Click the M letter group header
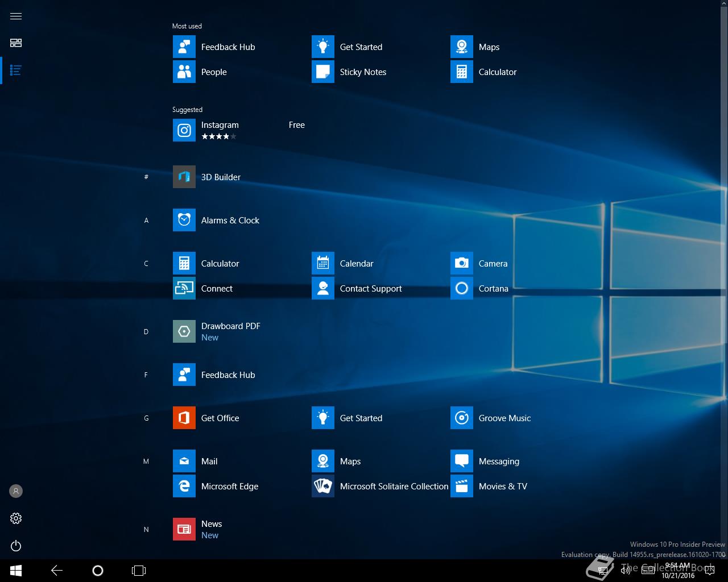 pos(146,461)
